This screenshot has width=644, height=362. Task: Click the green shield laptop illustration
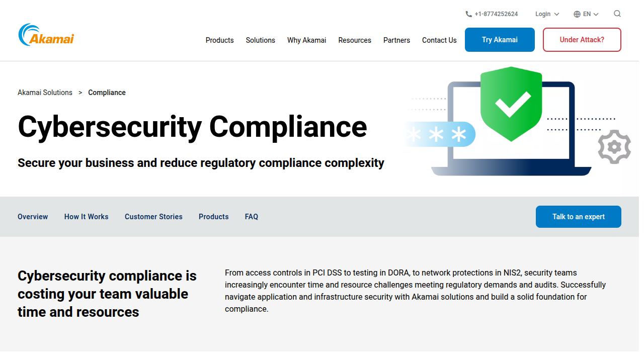pyautogui.click(x=518, y=121)
